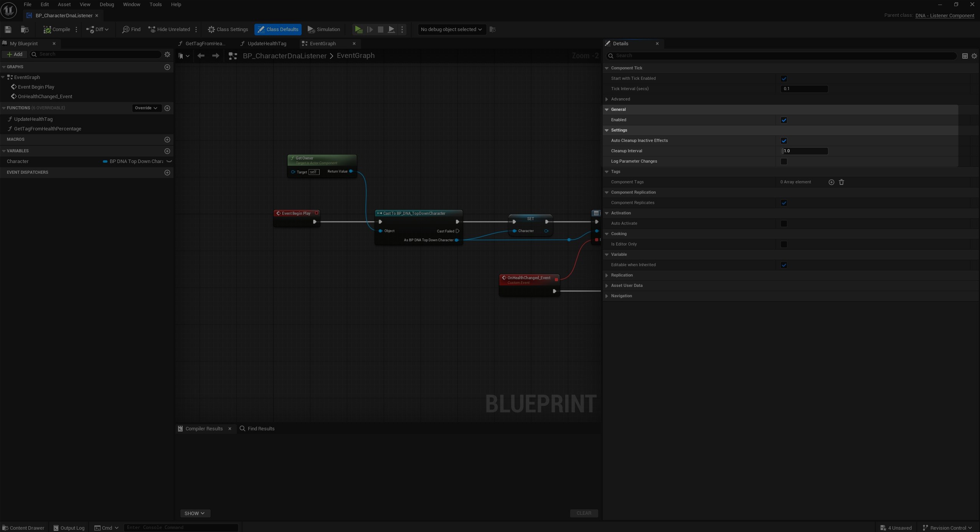This screenshot has height=532, width=980.
Task: Navigate back in graph history
Action: coord(201,56)
